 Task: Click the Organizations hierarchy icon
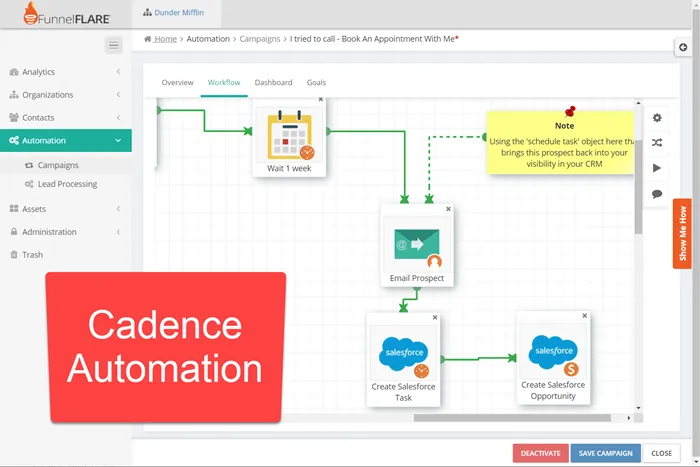tap(14, 95)
